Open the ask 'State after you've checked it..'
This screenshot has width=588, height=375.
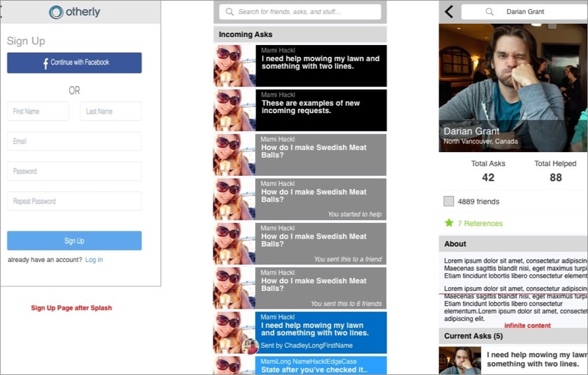(320, 365)
